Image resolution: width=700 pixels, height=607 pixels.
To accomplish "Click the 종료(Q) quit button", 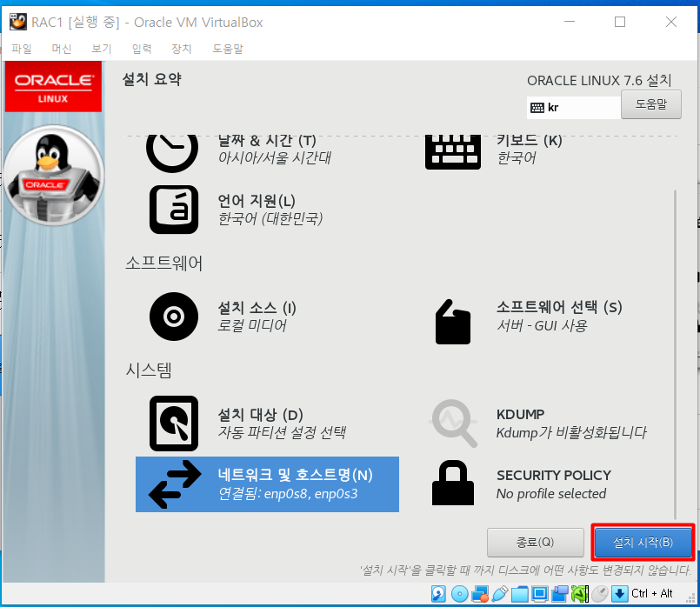I will click(x=536, y=543).
